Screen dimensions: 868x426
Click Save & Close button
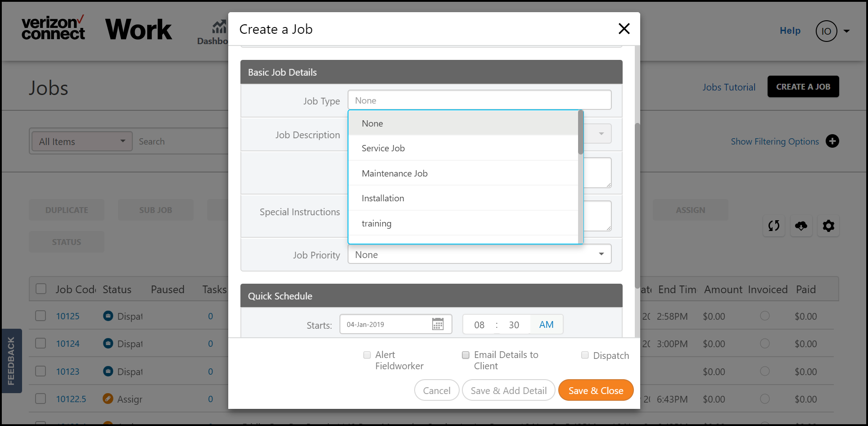[x=596, y=390]
